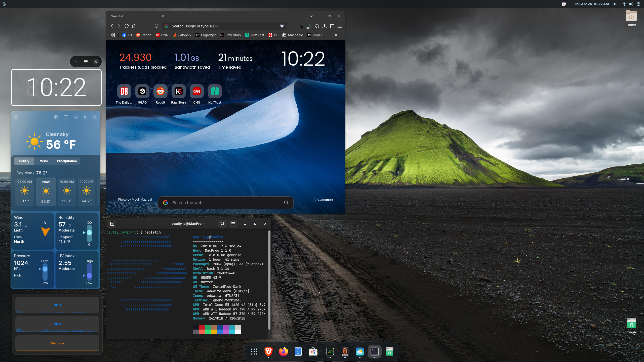Switch to the Precipitation tab

tap(67, 161)
